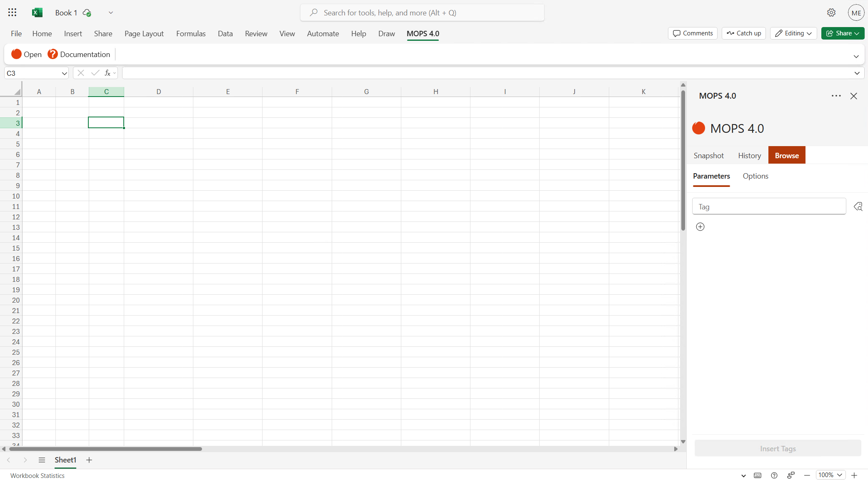Activate the Browse mode in MOPS panel

[786, 155]
